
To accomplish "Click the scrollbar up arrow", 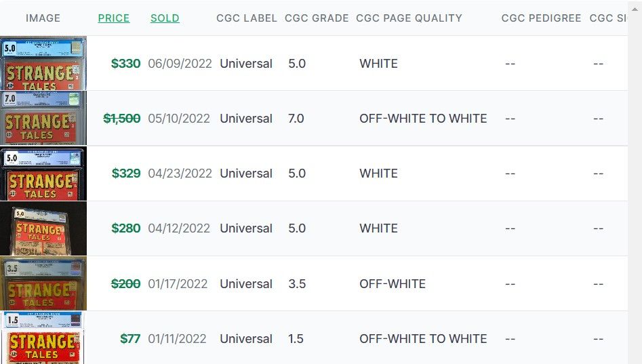I will 635,9.
